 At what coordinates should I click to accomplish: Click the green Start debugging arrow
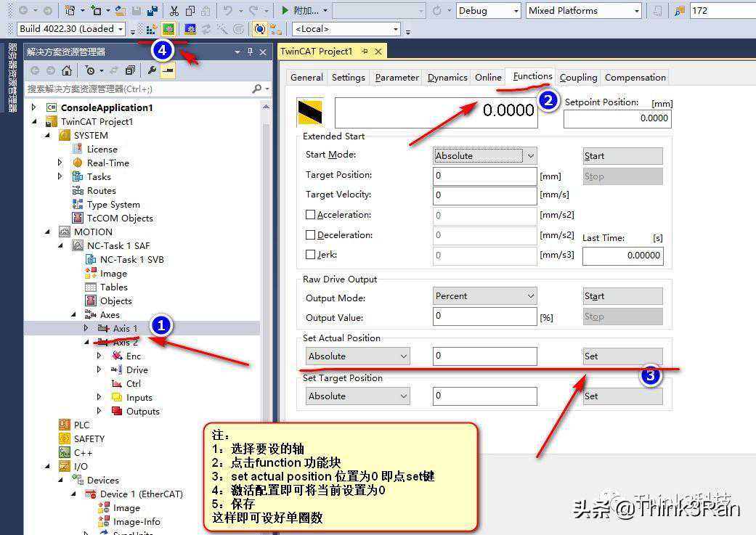pos(285,11)
